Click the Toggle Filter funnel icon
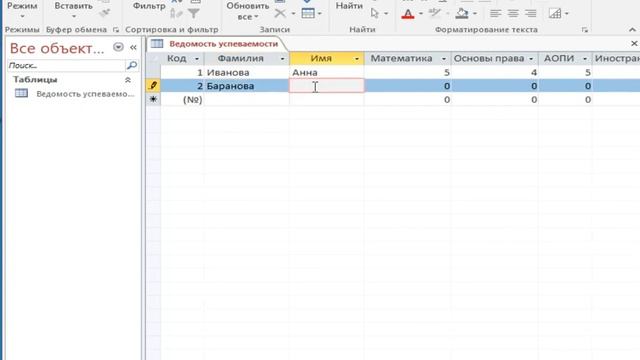Viewport: 640px width, 360px height. 194,13
